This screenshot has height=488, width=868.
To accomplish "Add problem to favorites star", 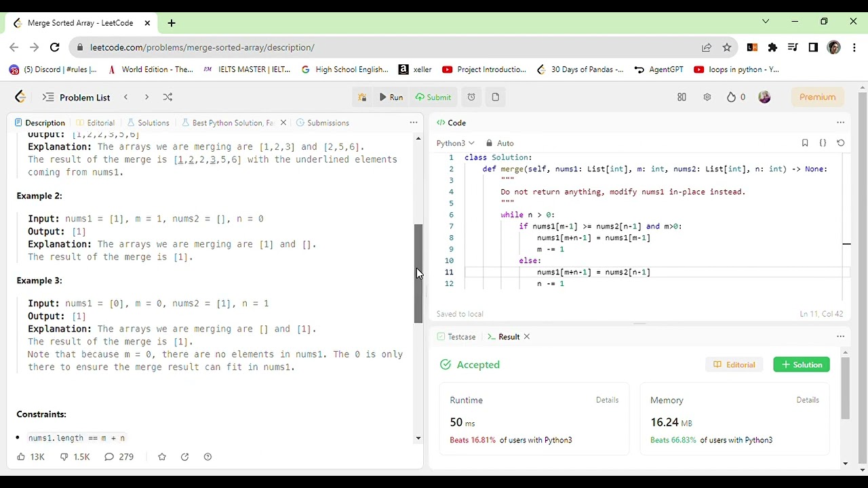I will (161, 457).
